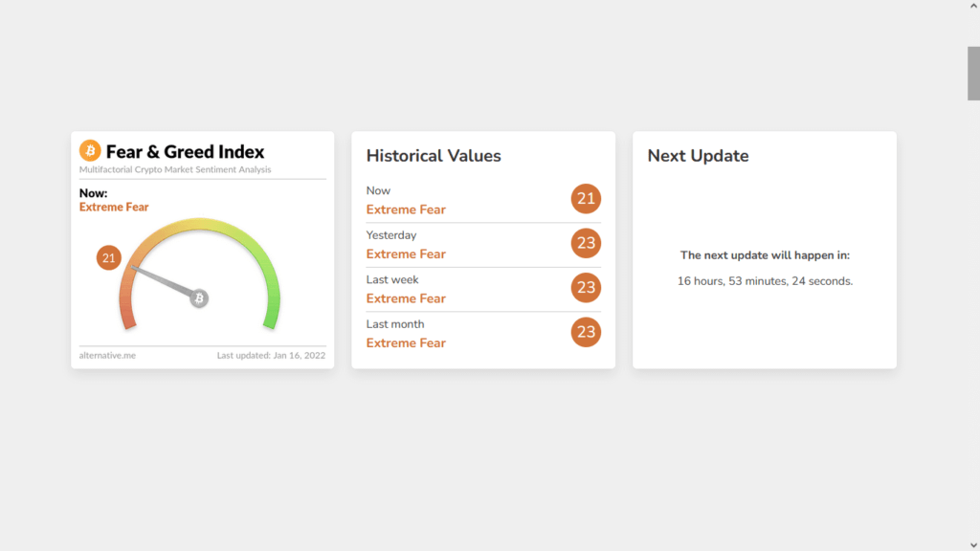The width and height of the screenshot is (980, 551).
Task: Click the scroll up arrow
Action: coord(973,7)
